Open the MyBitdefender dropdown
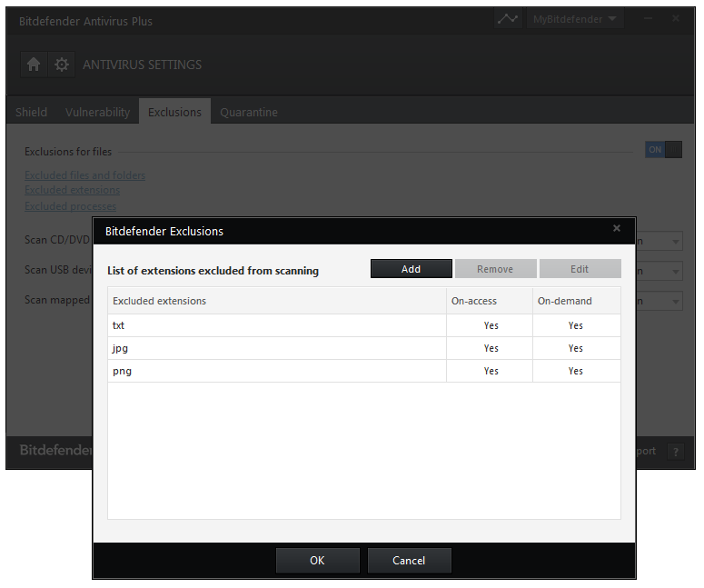This screenshot has height=588, width=704. [575, 19]
